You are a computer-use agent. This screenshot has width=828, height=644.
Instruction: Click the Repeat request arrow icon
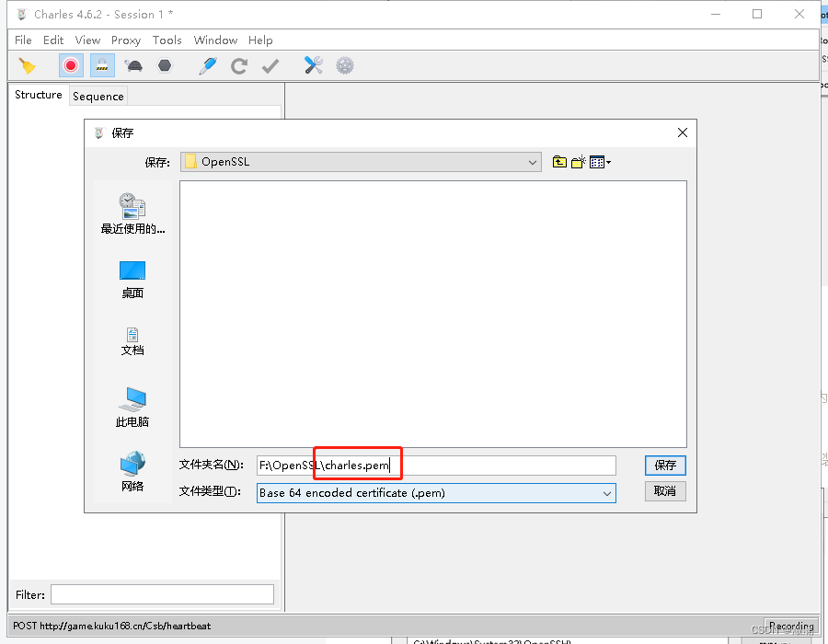(x=239, y=66)
